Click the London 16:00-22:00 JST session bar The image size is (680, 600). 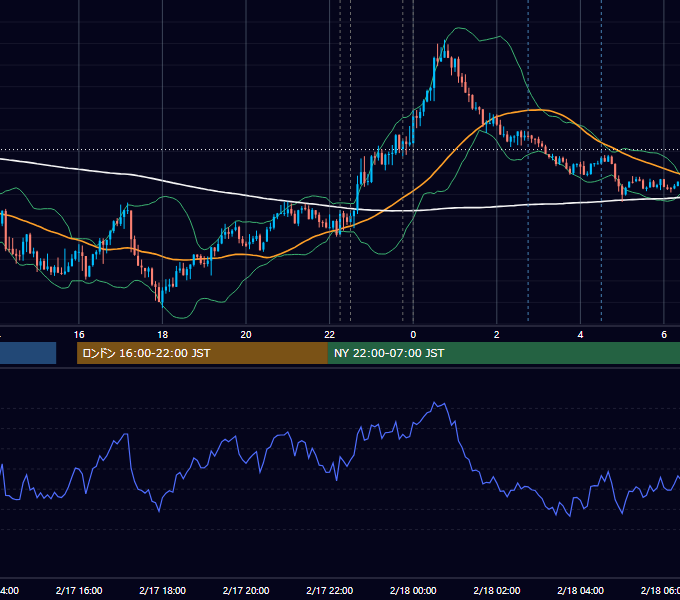point(202,353)
